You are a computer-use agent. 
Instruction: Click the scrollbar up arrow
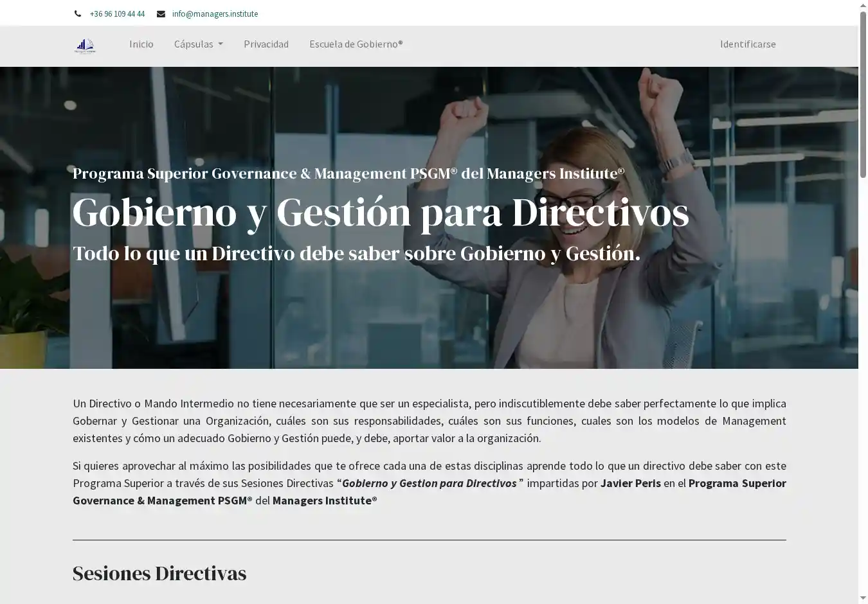[863, 6]
